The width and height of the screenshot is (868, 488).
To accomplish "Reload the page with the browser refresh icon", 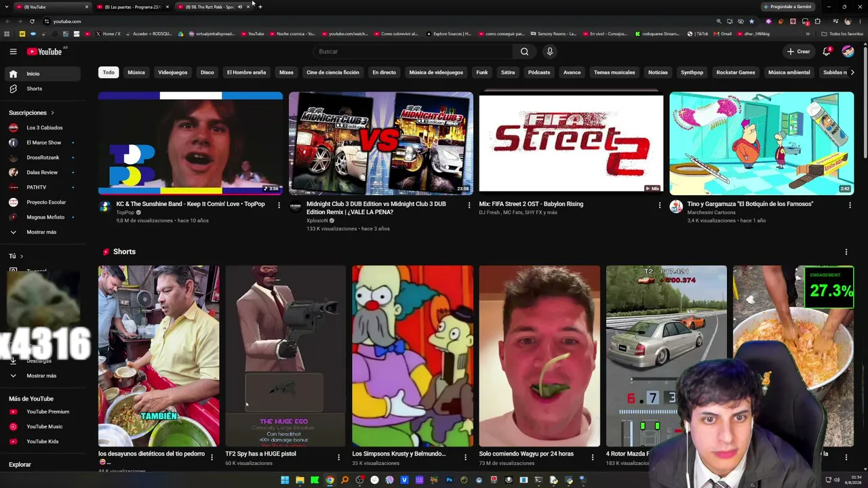I will pos(32,21).
